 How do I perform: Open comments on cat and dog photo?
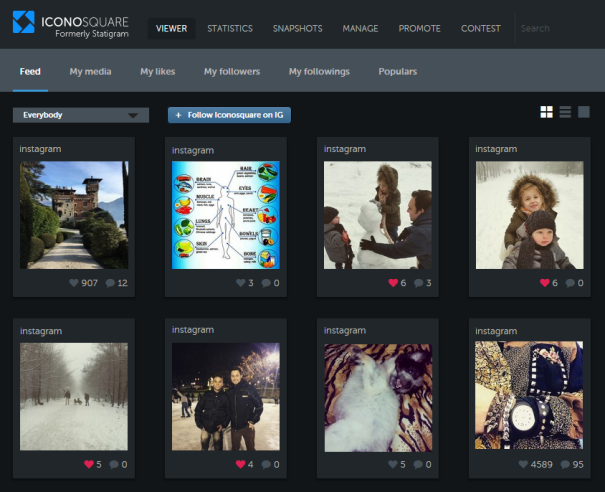(418, 465)
